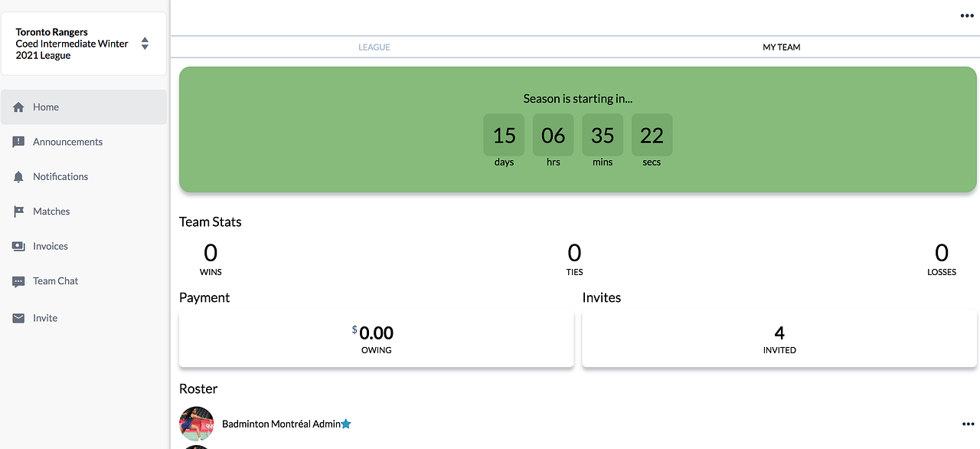Open the Invoices money icon
This screenshot has height=449, width=980.
pos(19,247)
